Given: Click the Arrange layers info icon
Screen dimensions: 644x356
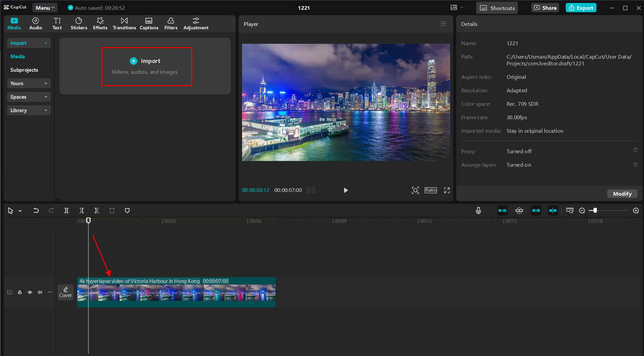Looking at the screenshot, I should point(635,165).
